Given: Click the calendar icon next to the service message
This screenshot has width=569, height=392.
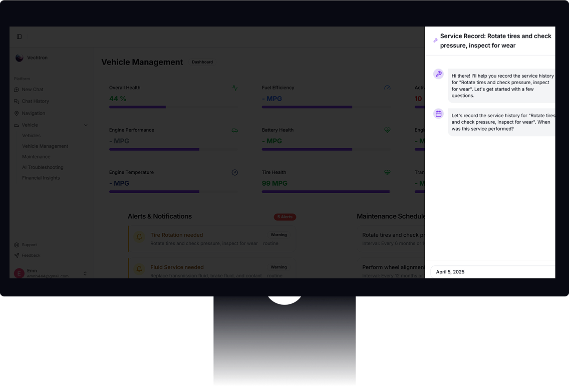Looking at the screenshot, I should (x=438, y=114).
